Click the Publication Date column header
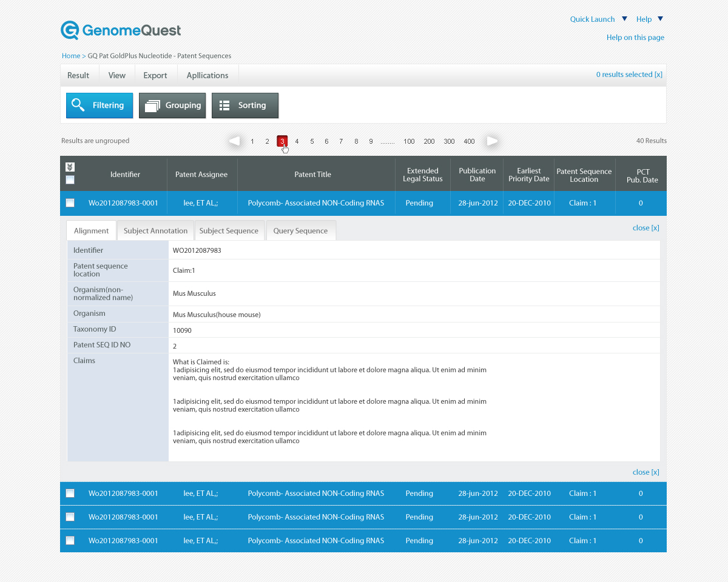Screen dimensions: 728x582 (477, 175)
